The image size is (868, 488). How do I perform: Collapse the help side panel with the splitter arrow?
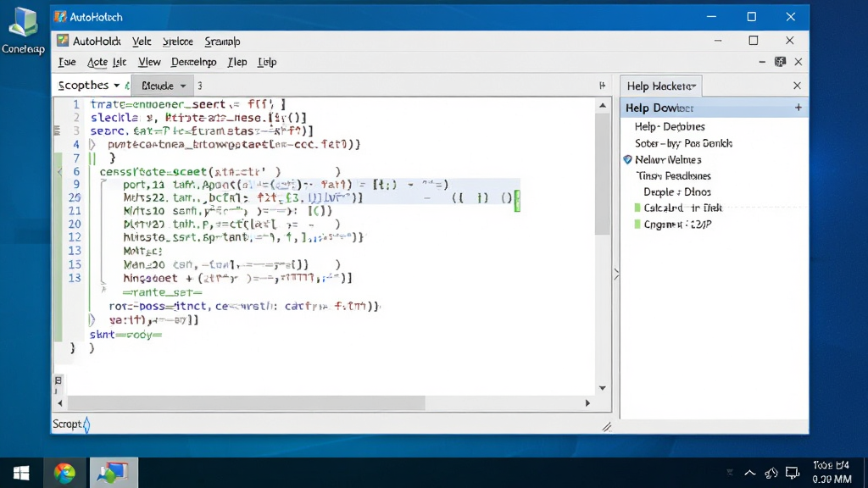point(616,274)
